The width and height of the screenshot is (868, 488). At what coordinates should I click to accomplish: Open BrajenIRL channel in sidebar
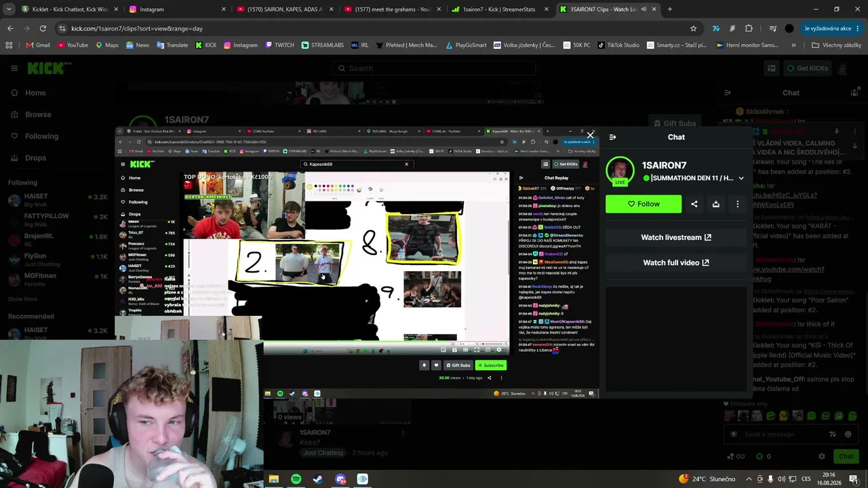click(58, 240)
